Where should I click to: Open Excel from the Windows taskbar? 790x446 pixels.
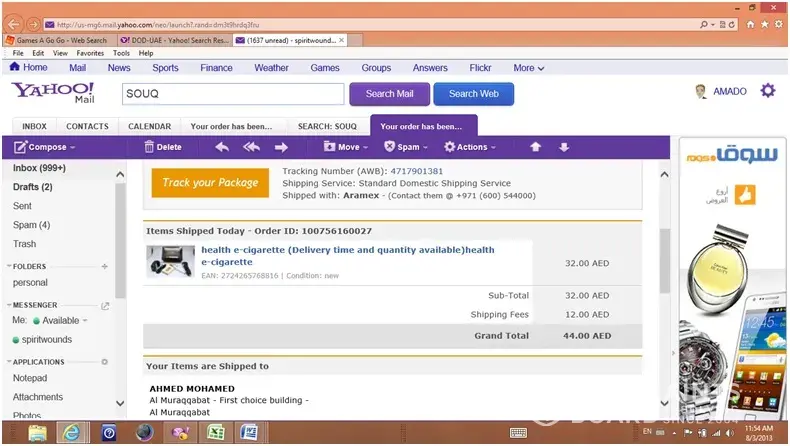click(213, 432)
